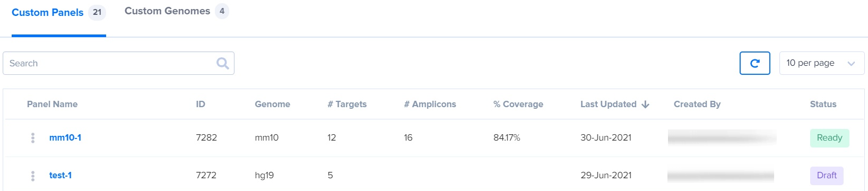
Task: Sort by the # Targets column header
Action: pos(347,104)
